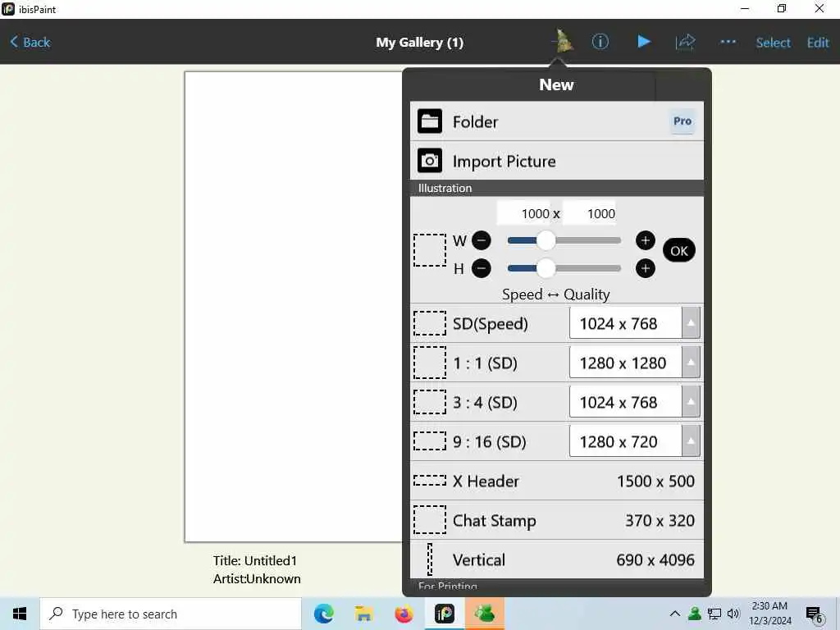Edit the canvas height field 1000

coord(589,214)
